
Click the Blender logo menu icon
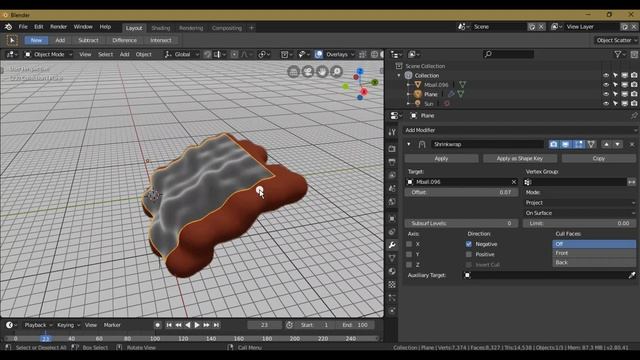8,27
